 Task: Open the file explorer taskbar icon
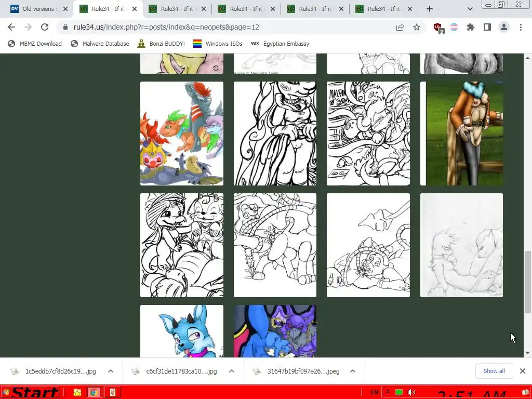77,393
